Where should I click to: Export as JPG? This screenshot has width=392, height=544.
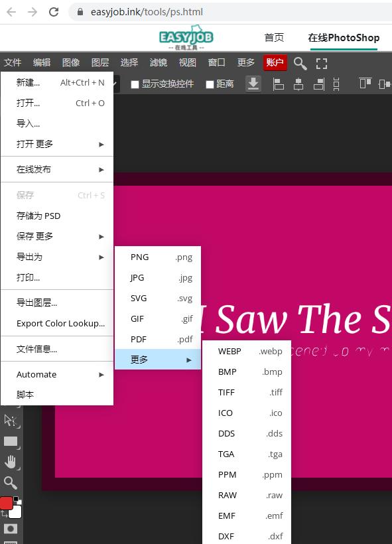click(158, 277)
